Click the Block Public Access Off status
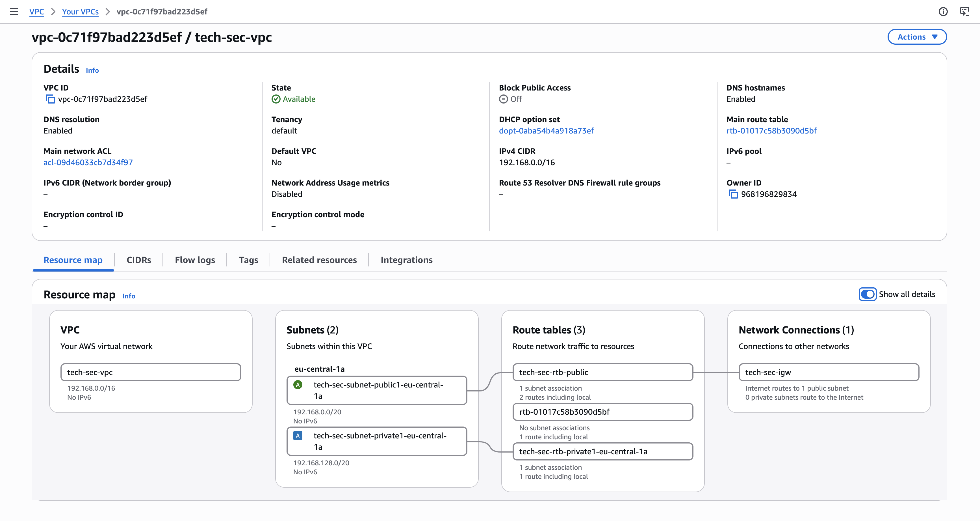 tap(510, 99)
